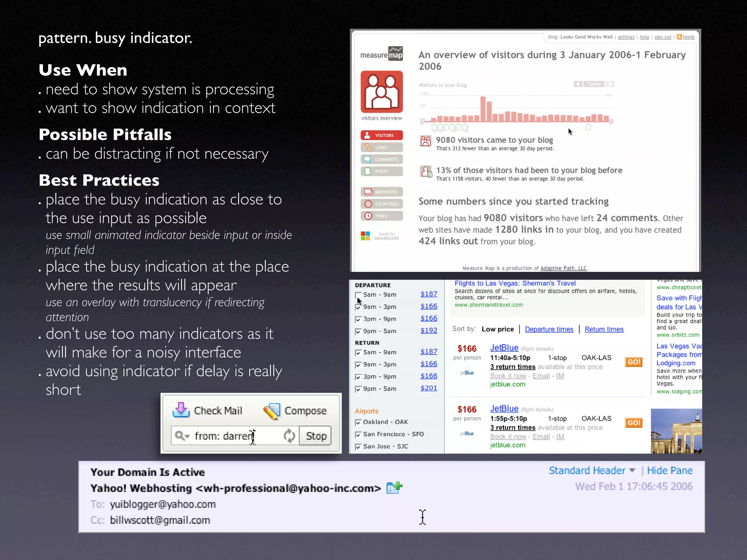This screenshot has width=747, height=560.
Task: Sort flights by Departure times
Action: 549,329
